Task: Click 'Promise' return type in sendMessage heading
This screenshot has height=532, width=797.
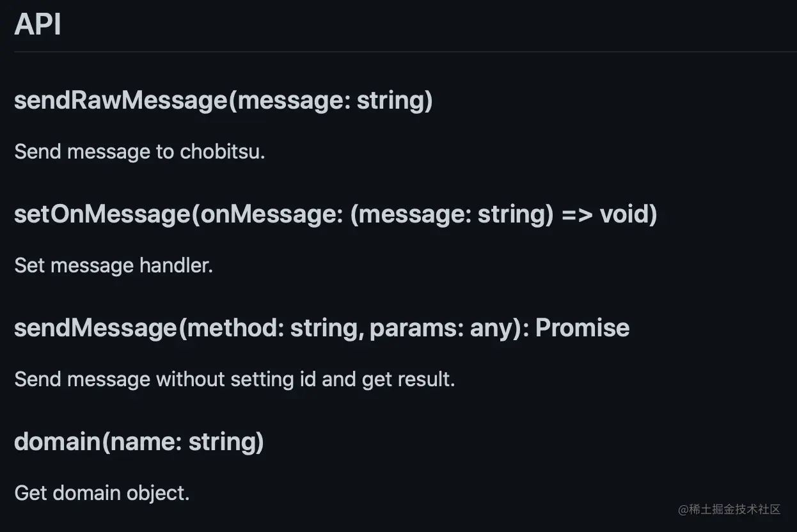Action: coord(582,328)
